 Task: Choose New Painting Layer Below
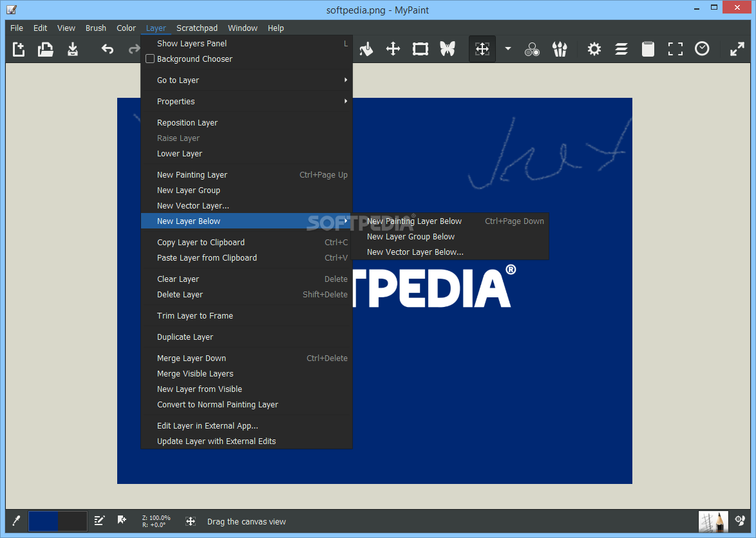pyautogui.click(x=450, y=221)
